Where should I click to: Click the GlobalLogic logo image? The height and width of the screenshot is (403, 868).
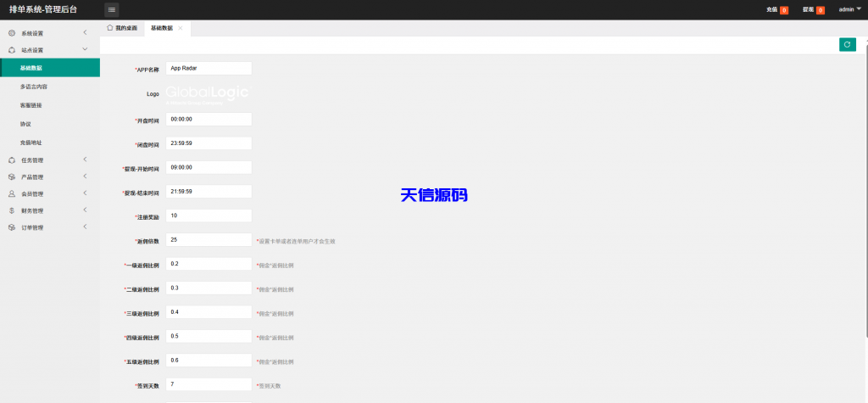pyautogui.click(x=195, y=93)
